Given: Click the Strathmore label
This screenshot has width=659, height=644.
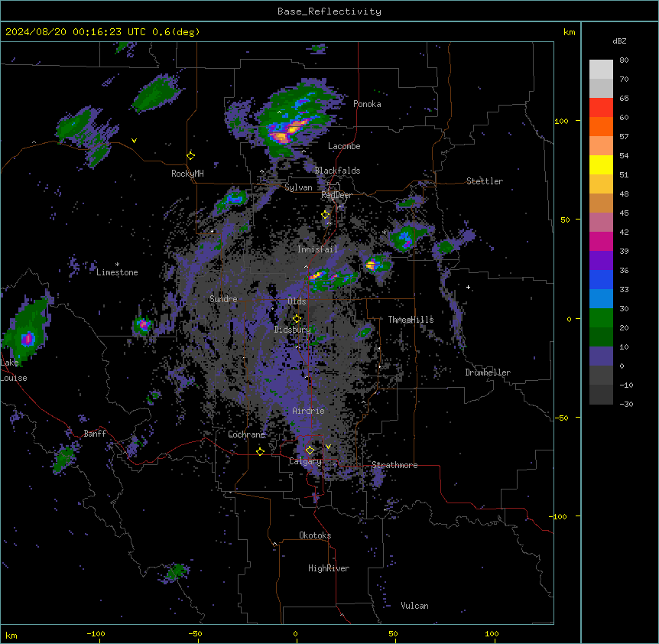Looking at the screenshot, I should [394, 465].
